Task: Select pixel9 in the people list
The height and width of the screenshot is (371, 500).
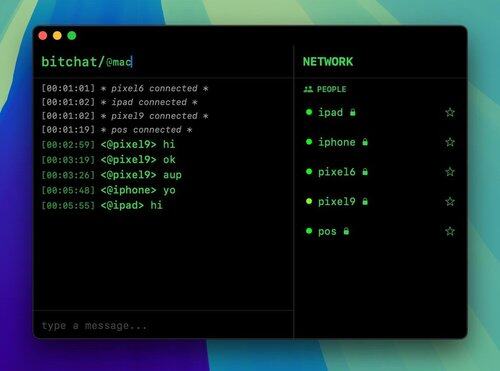Action: (337, 201)
